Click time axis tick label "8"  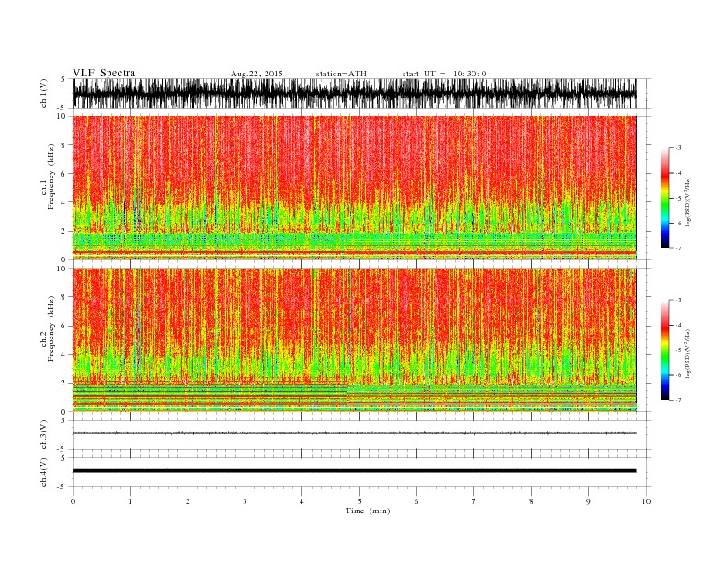pyautogui.click(x=531, y=501)
